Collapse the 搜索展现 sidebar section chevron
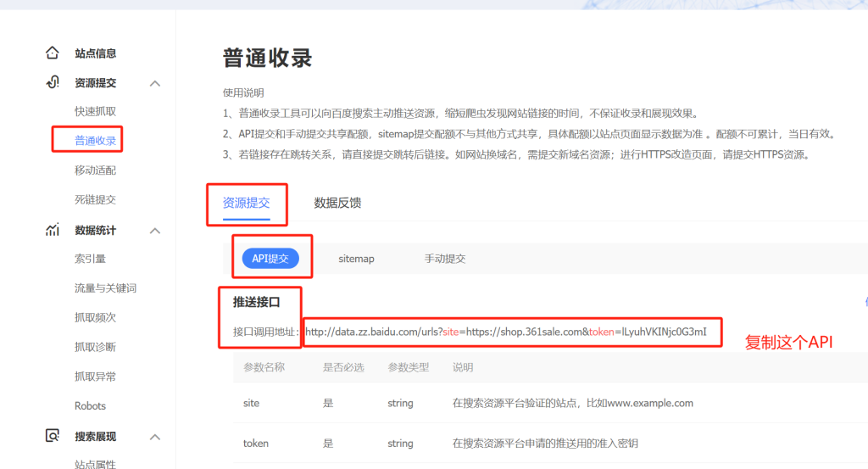The height and width of the screenshot is (469, 868). (x=155, y=438)
